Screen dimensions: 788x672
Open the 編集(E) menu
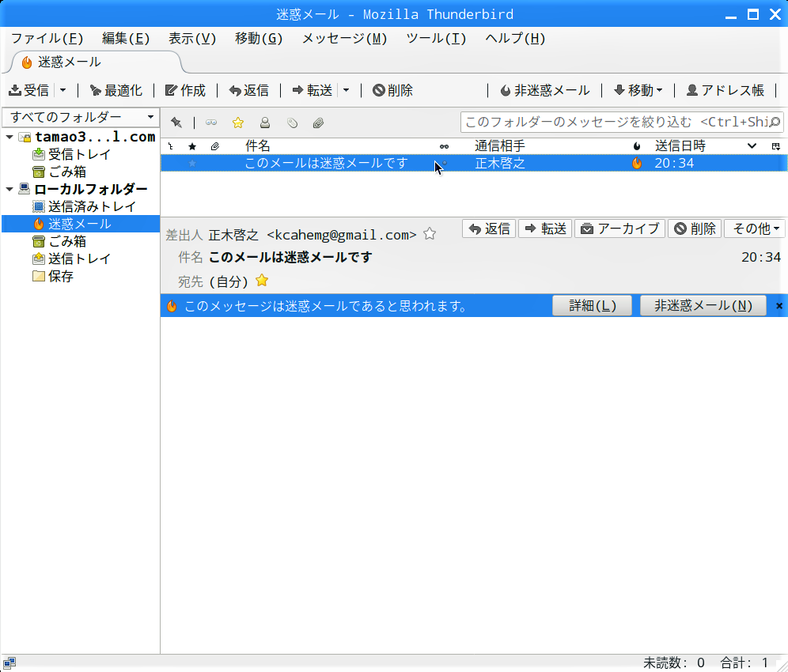point(126,39)
